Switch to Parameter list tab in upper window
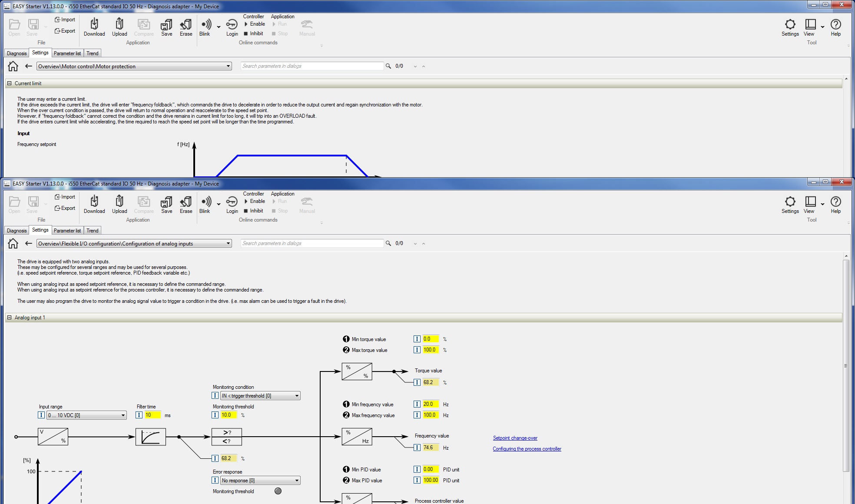Viewport: 855px width, 504px height. pyautogui.click(x=67, y=53)
